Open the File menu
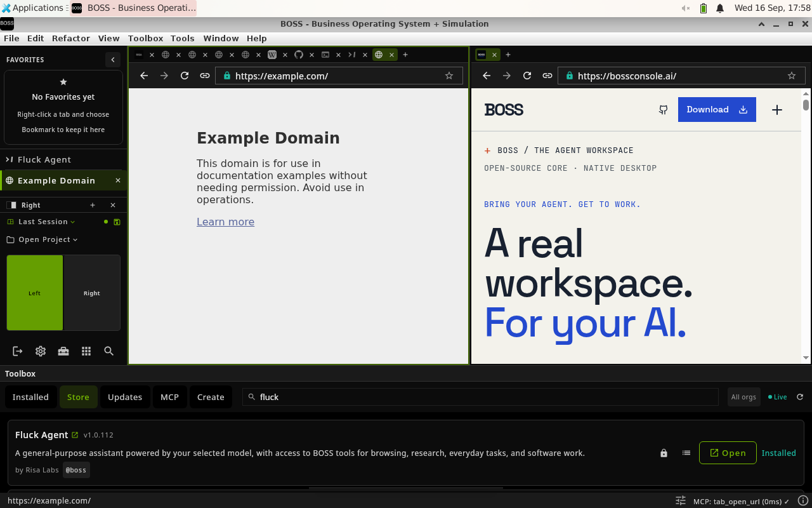The width and height of the screenshot is (812, 508). click(x=11, y=38)
